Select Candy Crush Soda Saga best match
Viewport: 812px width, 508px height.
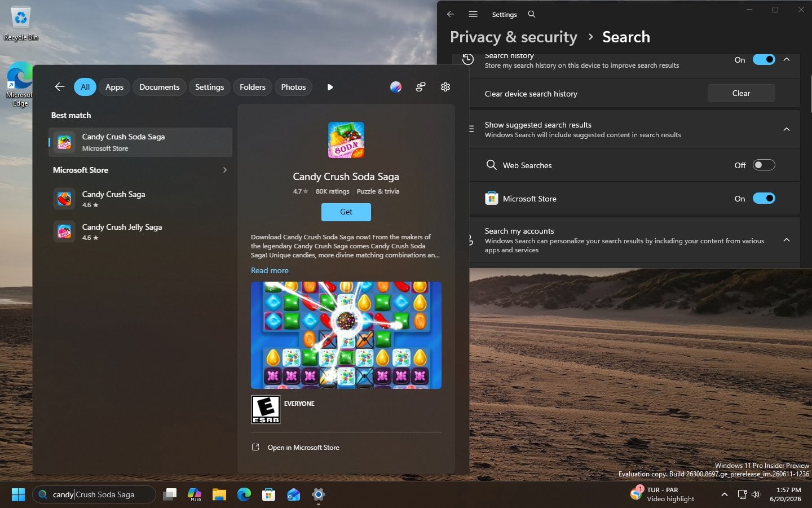140,142
